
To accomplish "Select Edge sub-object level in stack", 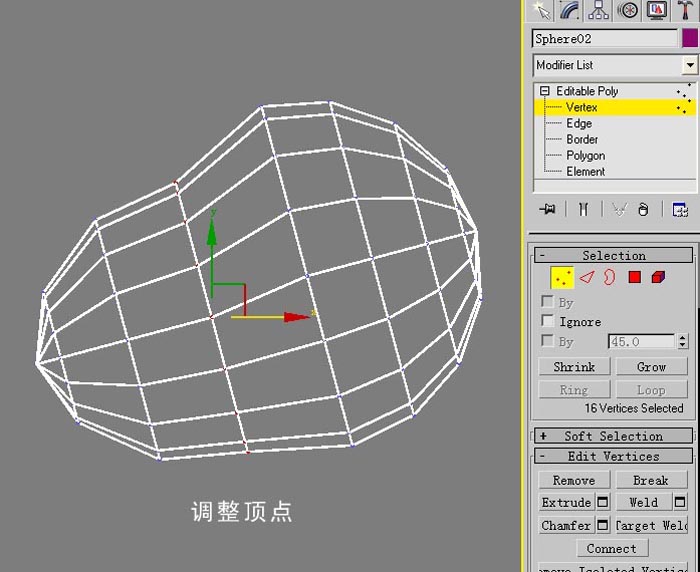I will point(579,123).
